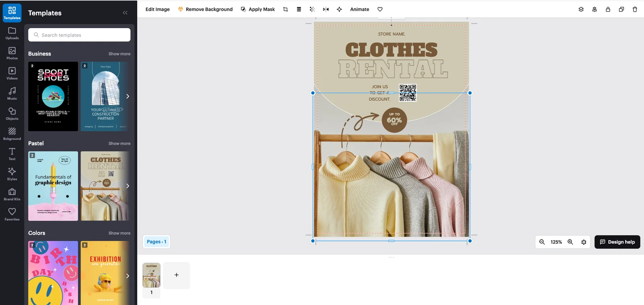Image resolution: width=644 pixels, height=305 pixels.
Task: Open the Templates sidebar tab
Action: (12, 13)
